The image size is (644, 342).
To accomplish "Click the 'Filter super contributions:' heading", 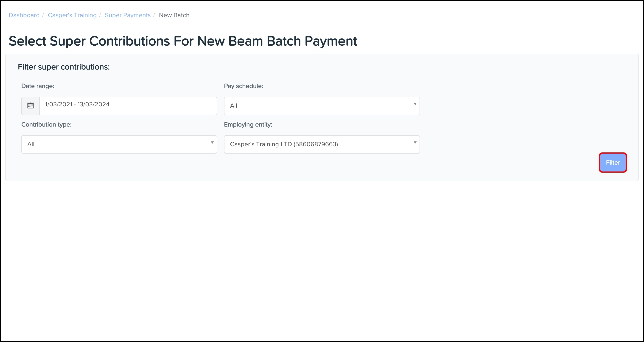I will 64,67.
